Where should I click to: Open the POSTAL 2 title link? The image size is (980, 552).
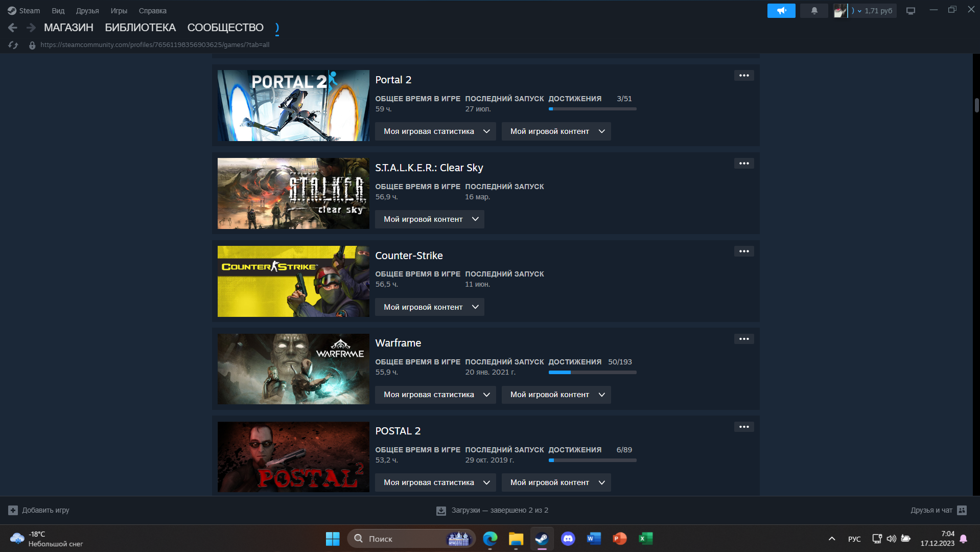(x=398, y=431)
